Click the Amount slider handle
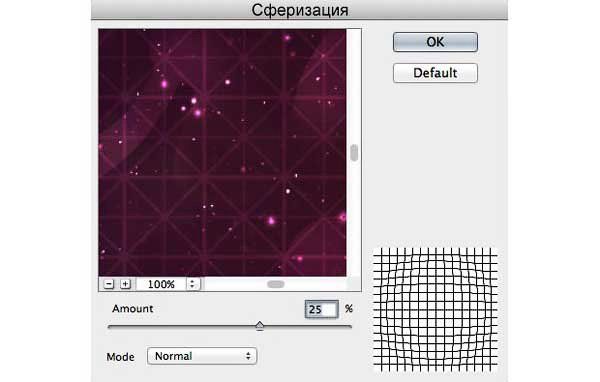 (x=259, y=326)
